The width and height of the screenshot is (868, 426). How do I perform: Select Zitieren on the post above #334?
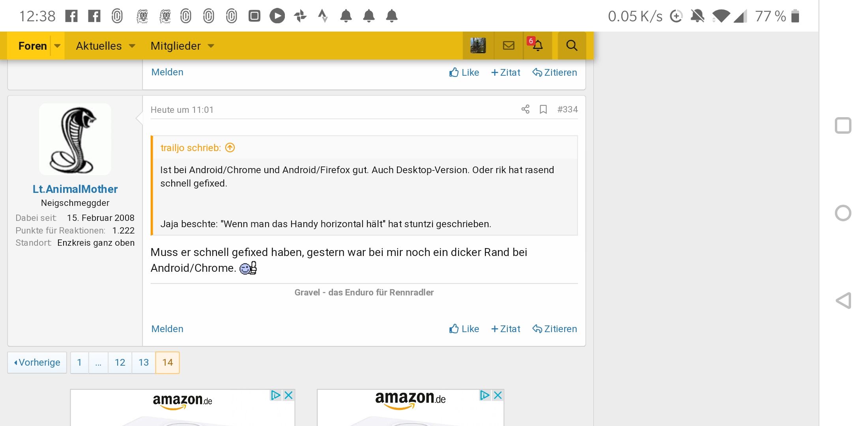point(554,72)
